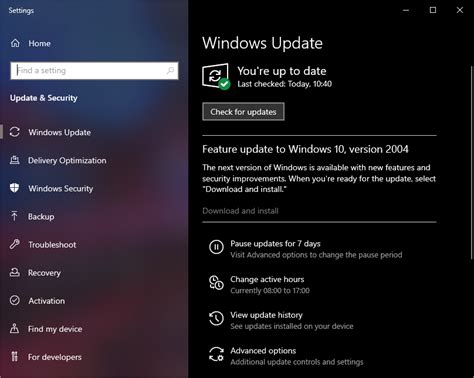Click the Windows Update sync arrows icon in sidebar

(15, 132)
